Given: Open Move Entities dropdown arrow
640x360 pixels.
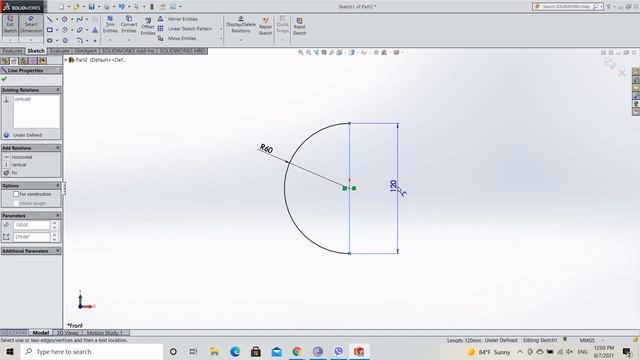Looking at the screenshot, I should 221,38.
